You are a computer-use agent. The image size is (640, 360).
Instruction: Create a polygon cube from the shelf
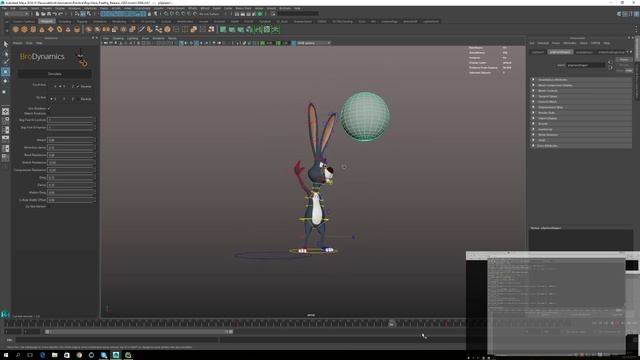pos(24,29)
